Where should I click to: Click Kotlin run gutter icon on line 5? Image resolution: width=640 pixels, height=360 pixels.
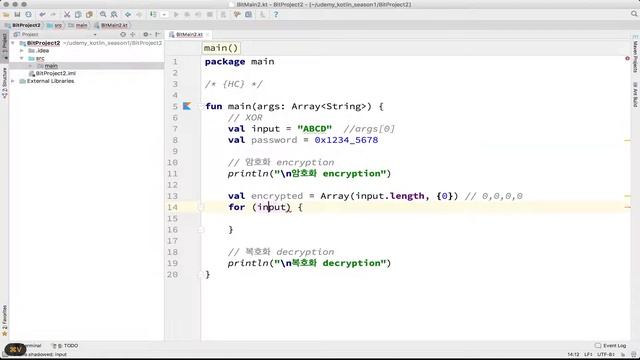(187, 106)
